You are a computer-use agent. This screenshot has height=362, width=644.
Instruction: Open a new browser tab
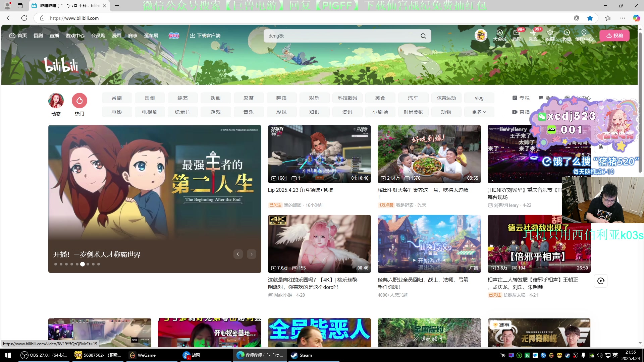tap(117, 6)
